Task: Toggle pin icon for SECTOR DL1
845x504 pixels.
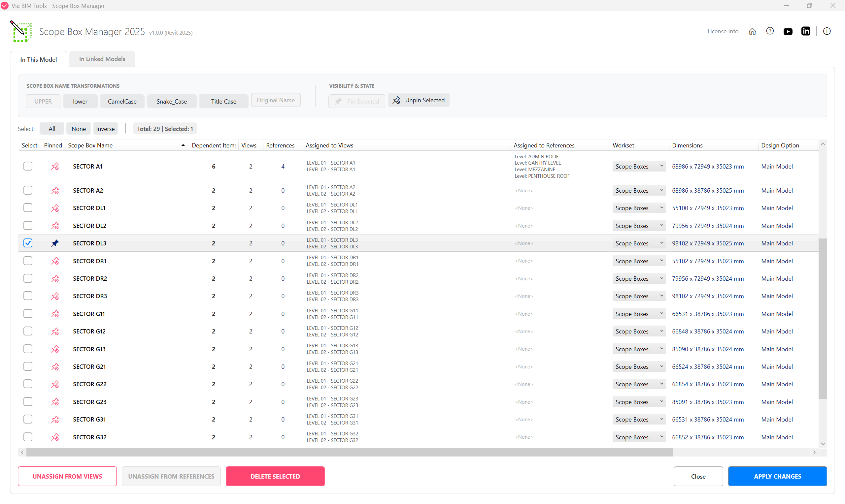Action: 55,208
